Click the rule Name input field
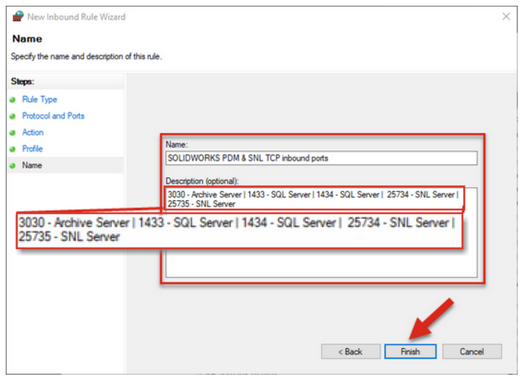529x386 pixels. 321,158
